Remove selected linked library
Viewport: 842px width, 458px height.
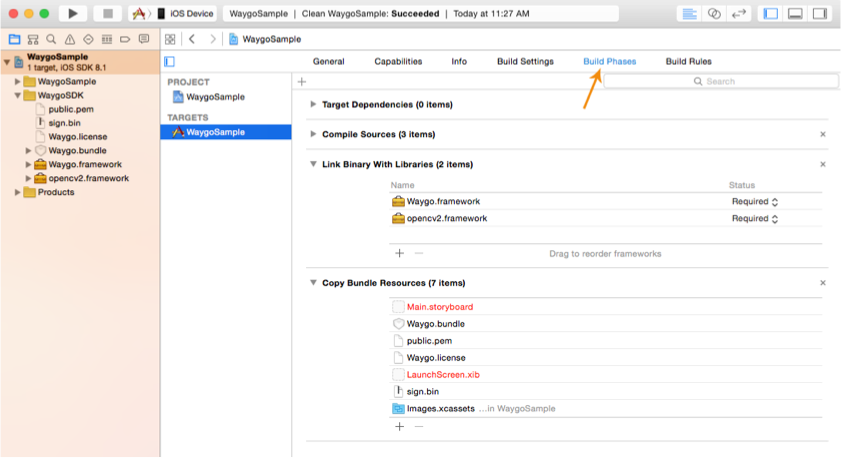coord(419,253)
